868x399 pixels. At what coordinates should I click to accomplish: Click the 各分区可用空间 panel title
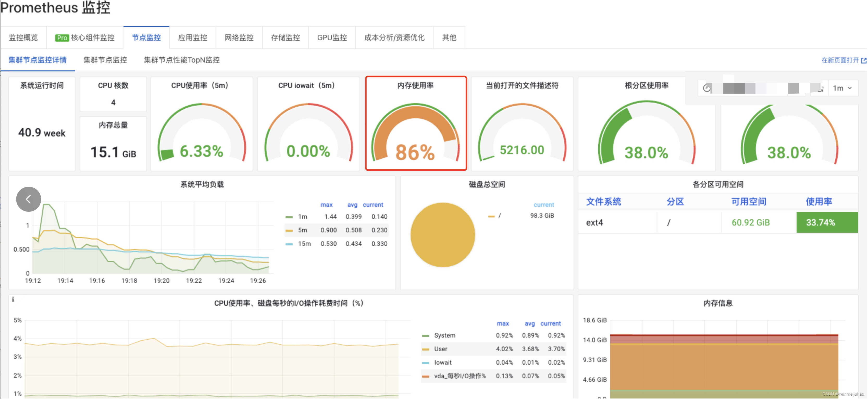point(718,184)
